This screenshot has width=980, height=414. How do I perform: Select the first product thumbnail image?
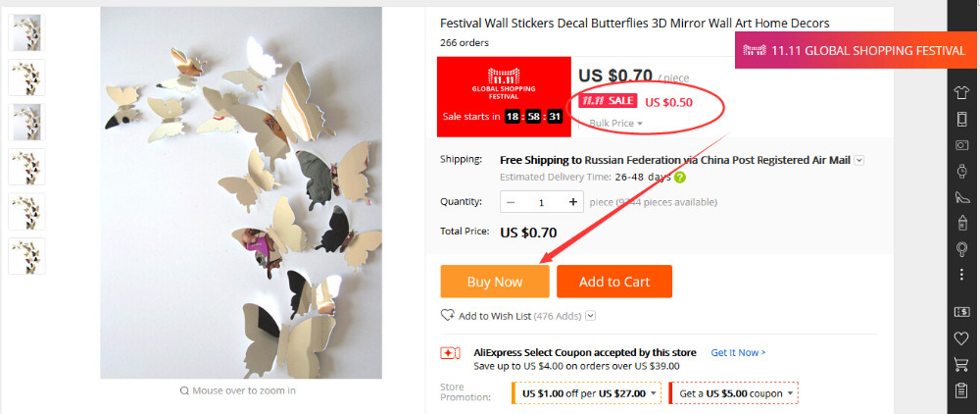click(x=25, y=32)
